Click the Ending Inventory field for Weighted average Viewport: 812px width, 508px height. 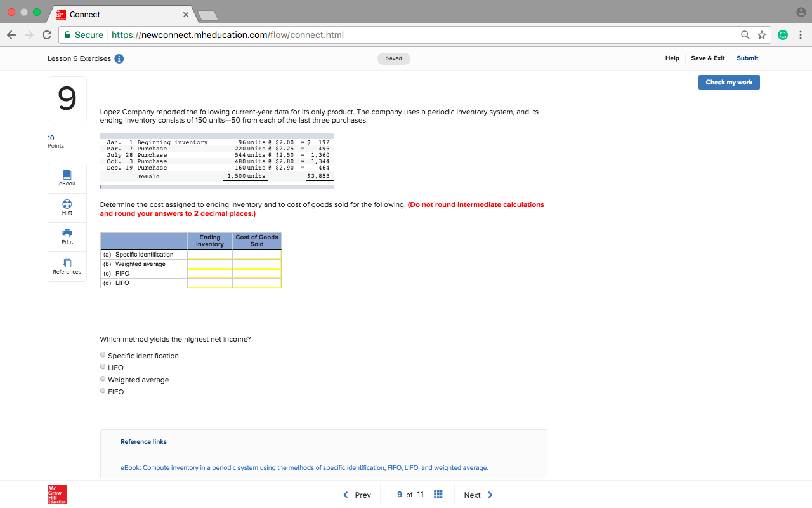(x=210, y=264)
